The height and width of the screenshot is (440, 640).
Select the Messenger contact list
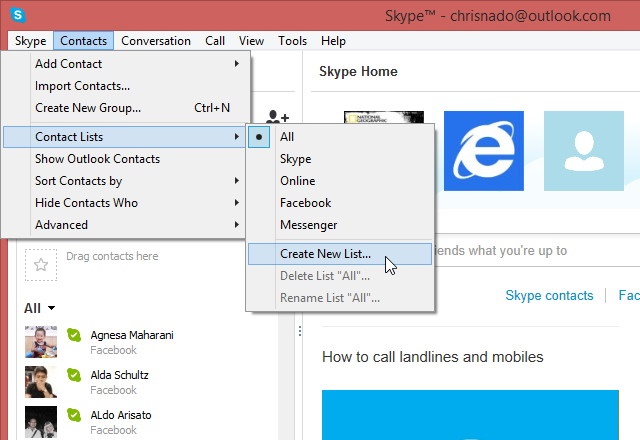340,225
